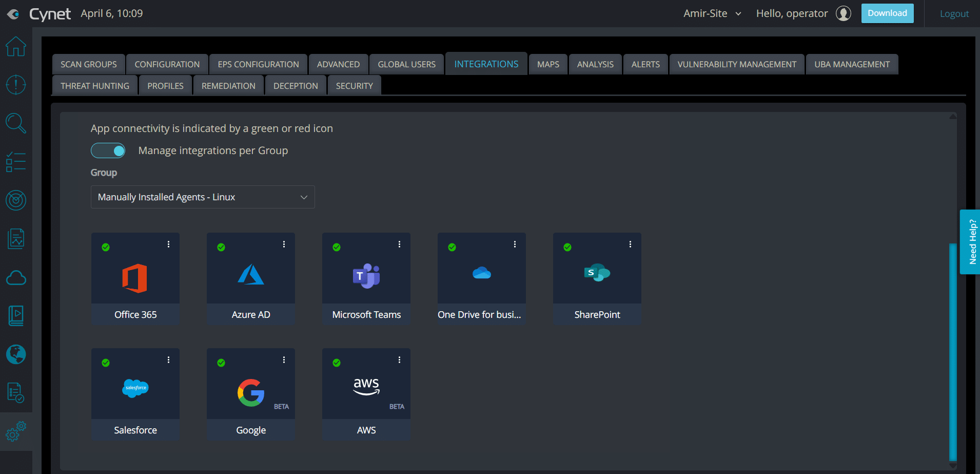Image resolution: width=980 pixels, height=474 pixels.
Task: Open the Microsoft Teams integration tile
Action: tap(366, 278)
